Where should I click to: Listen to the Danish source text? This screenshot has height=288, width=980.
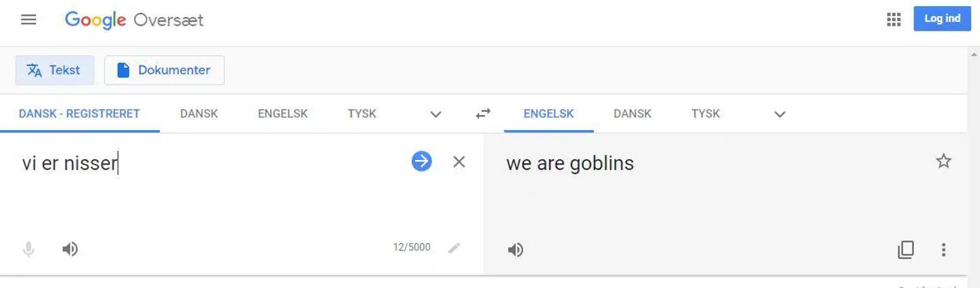pyautogui.click(x=69, y=249)
